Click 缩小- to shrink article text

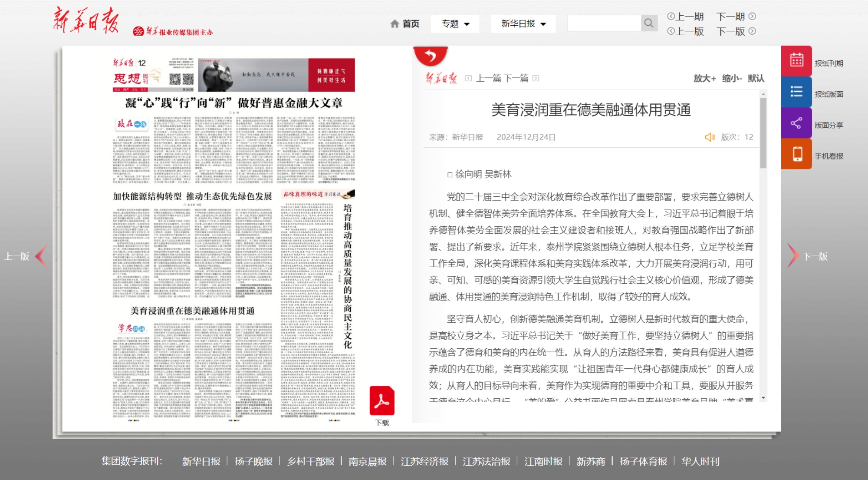tap(732, 78)
